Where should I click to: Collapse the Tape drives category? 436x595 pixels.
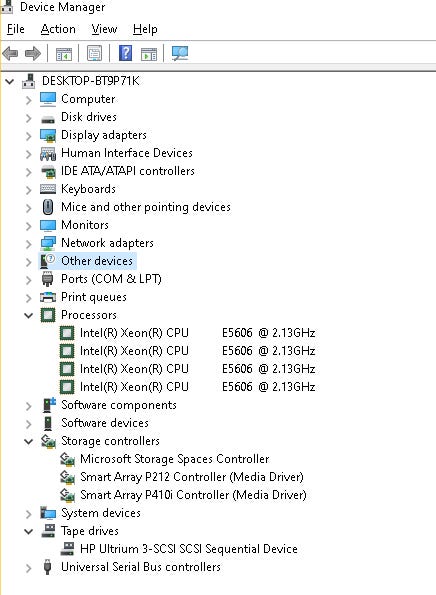pyautogui.click(x=28, y=531)
